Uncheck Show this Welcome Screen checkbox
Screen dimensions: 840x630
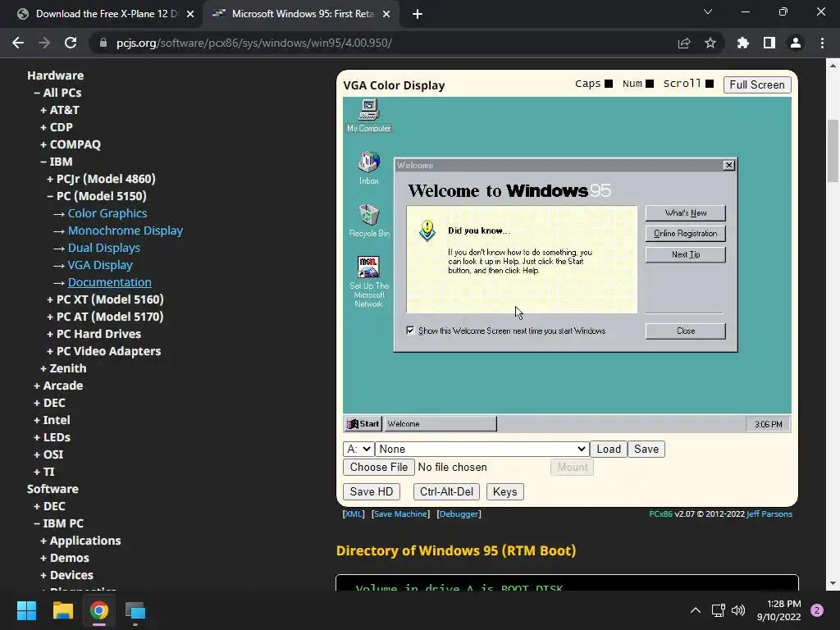point(410,331)
